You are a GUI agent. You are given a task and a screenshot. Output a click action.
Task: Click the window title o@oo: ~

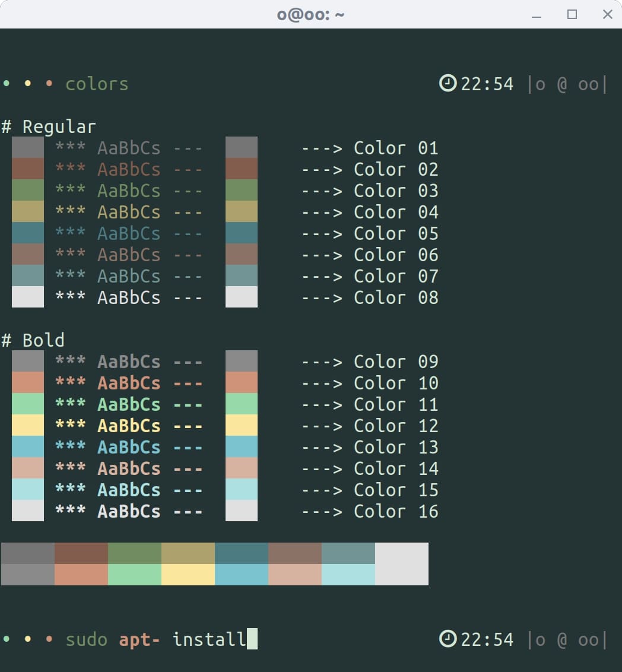[x=310, y=15]
